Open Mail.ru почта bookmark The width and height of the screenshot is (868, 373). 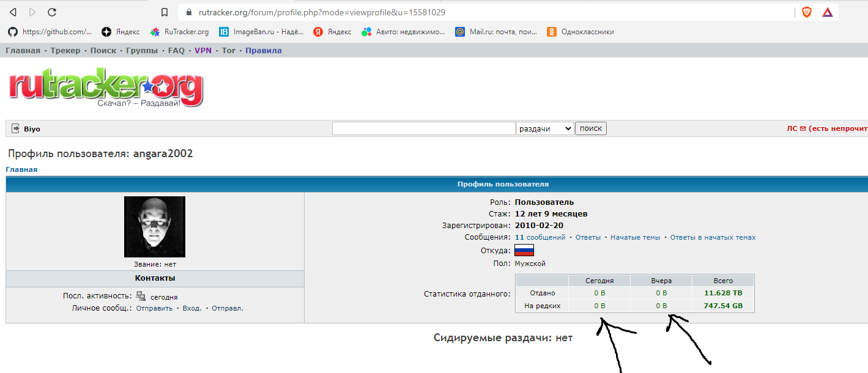[495, 32]
